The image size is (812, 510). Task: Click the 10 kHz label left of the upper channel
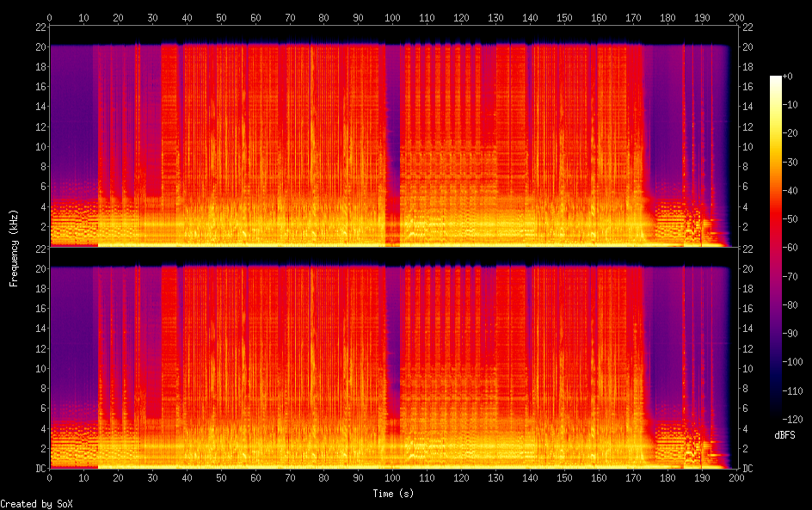click(39, 147)
